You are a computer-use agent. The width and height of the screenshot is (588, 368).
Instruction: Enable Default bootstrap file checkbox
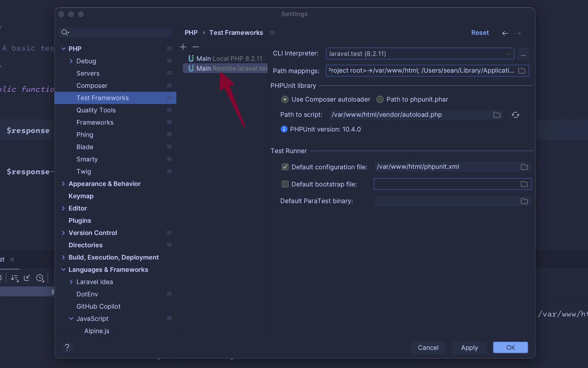coord(285,184)
